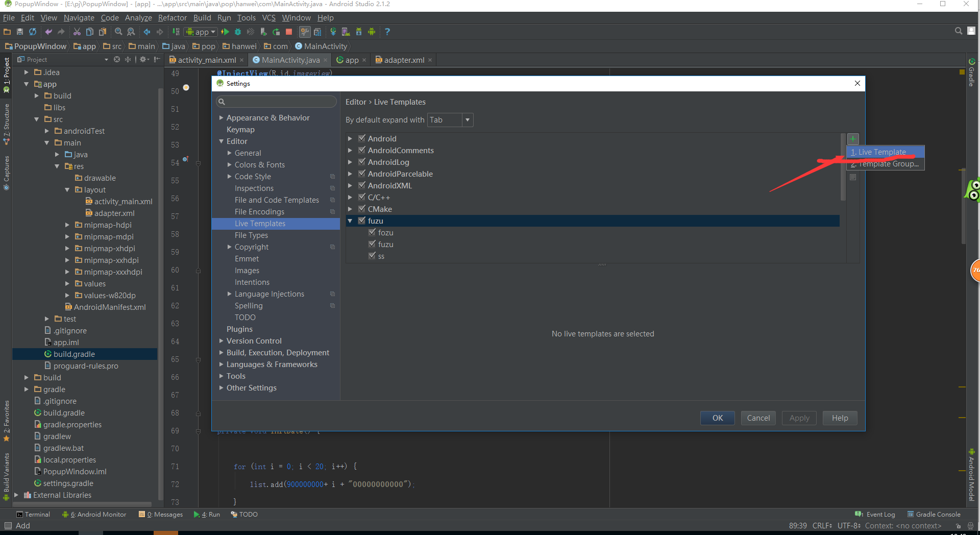980x535 pixels.
Task: Start debugging with the Debug bug icon
Action: [238, 32]
